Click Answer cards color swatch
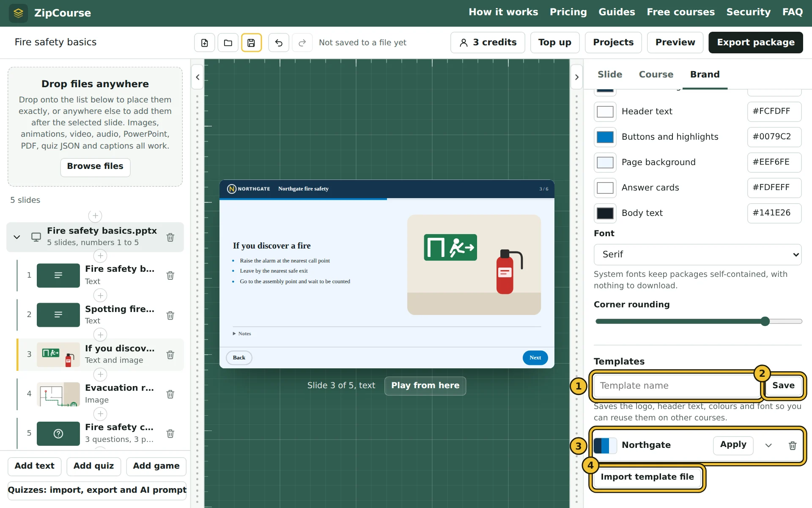The image size is (812, 508). (605, 188)
